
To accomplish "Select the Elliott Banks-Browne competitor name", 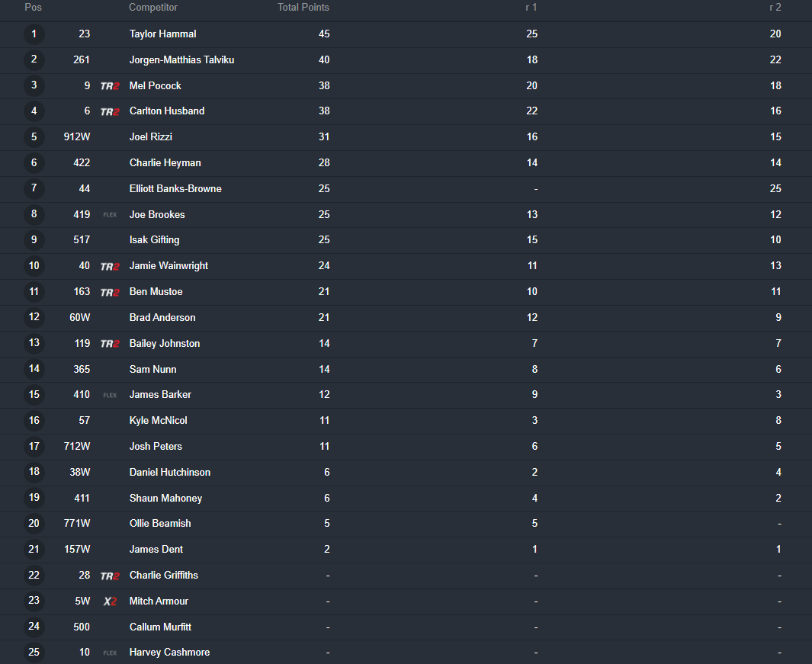I will tap(175, 188).
